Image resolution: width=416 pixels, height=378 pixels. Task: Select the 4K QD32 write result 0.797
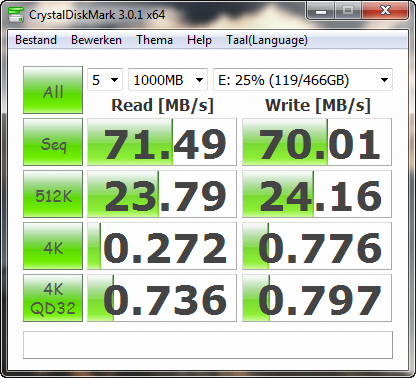click(317, 298)
